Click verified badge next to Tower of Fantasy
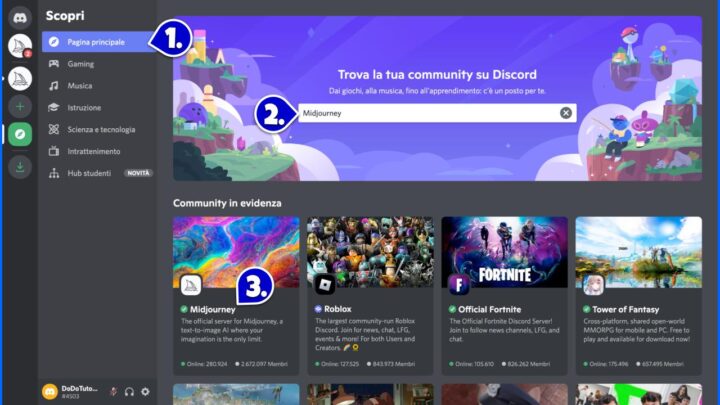Image resolution: width=720 pixels, height=405 pixels. tap(586, 309)
